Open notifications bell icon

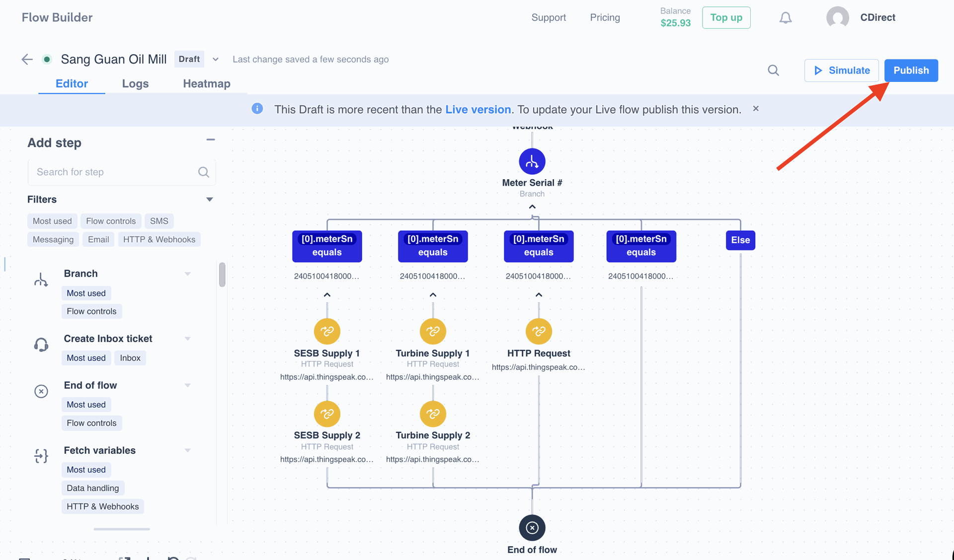785,18
